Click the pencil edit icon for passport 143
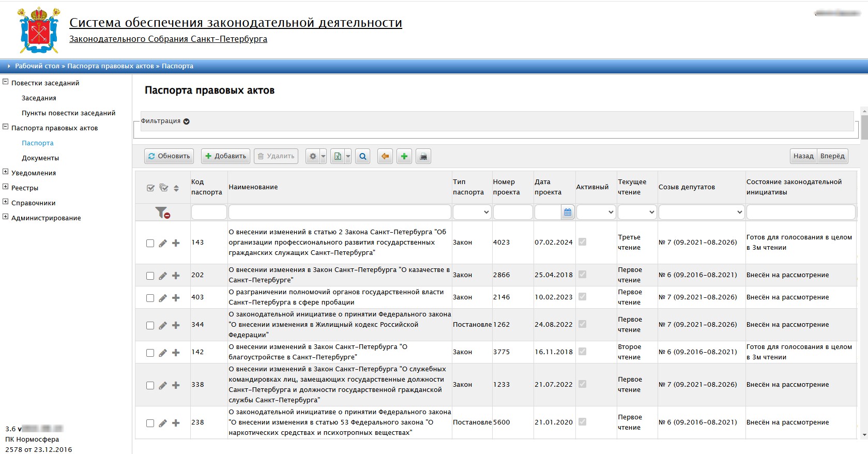This screenshot has width=868, height=454. pyautogui.click(x=163, y=243)
